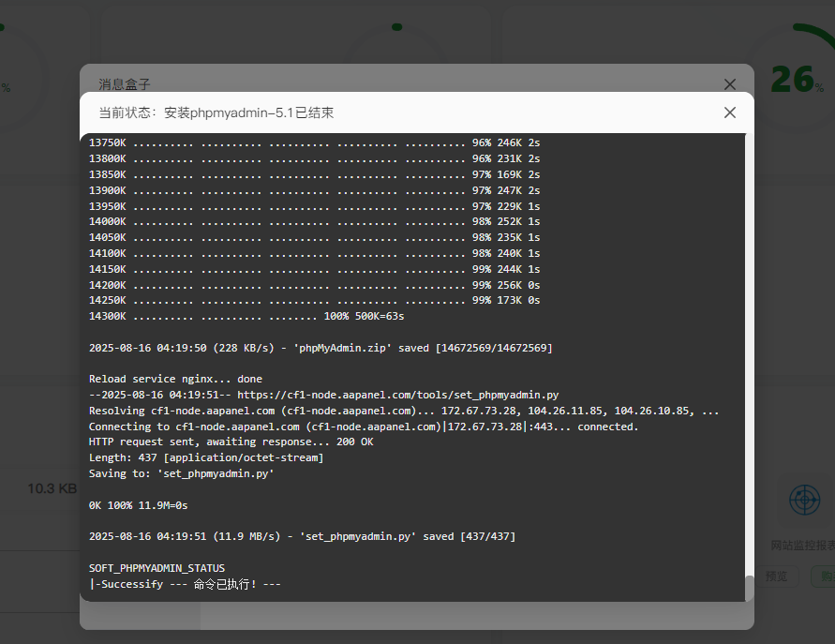Image resolution: width=835 pixels, height=644 pixels.
Task: Click the "HTTP request sent" 200 OK line
Action: pos(231,442)
